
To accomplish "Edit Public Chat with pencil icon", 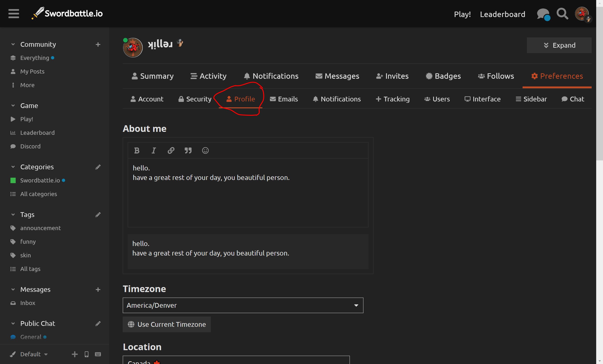I will pyautogui.click(x=98, y=323).
